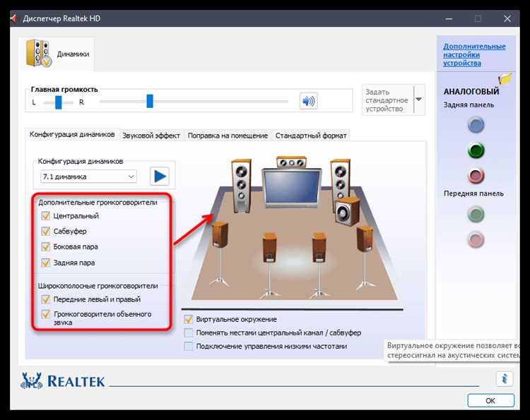Uncheck the Задняя пара checkbox
The height and width of the screenshot is (420, 530).
45,263
